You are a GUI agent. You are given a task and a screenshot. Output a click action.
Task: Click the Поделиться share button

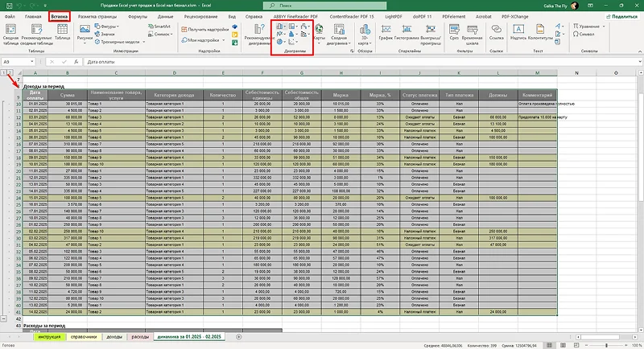621,16
